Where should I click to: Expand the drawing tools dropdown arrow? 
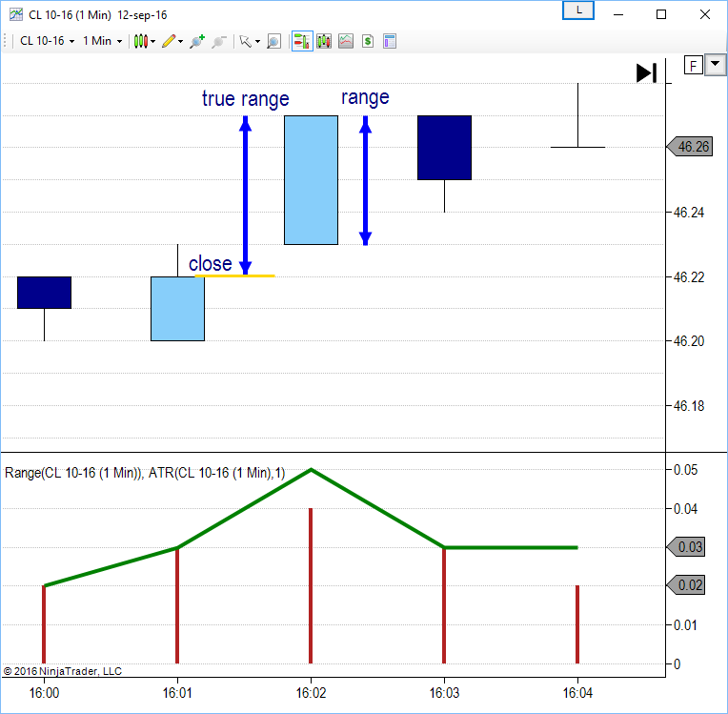180,41
